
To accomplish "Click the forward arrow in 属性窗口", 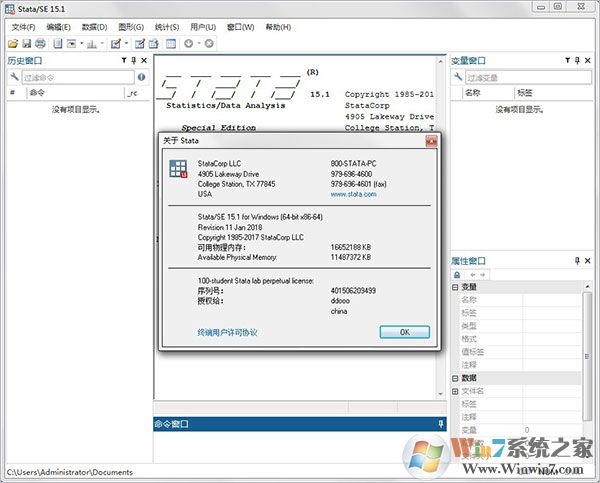I will (x=482, y=275).
